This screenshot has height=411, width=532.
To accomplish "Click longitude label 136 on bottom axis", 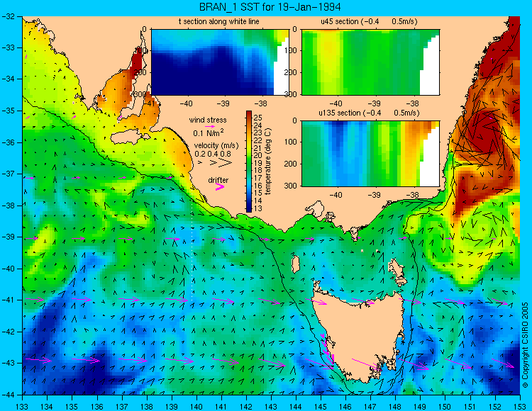I will 97,406.
